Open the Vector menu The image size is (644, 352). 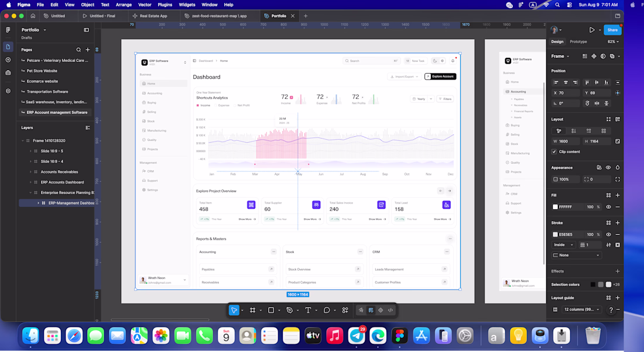pos(145,5)
